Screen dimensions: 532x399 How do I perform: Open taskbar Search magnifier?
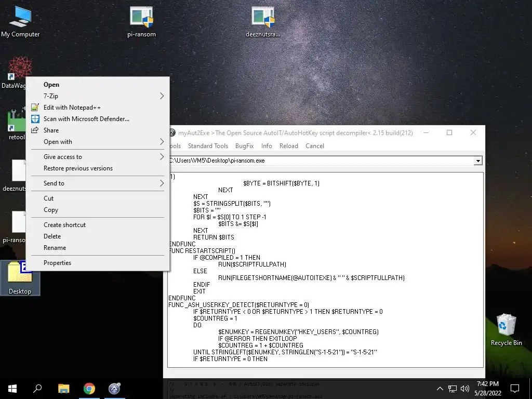click(x=37, y=389)
